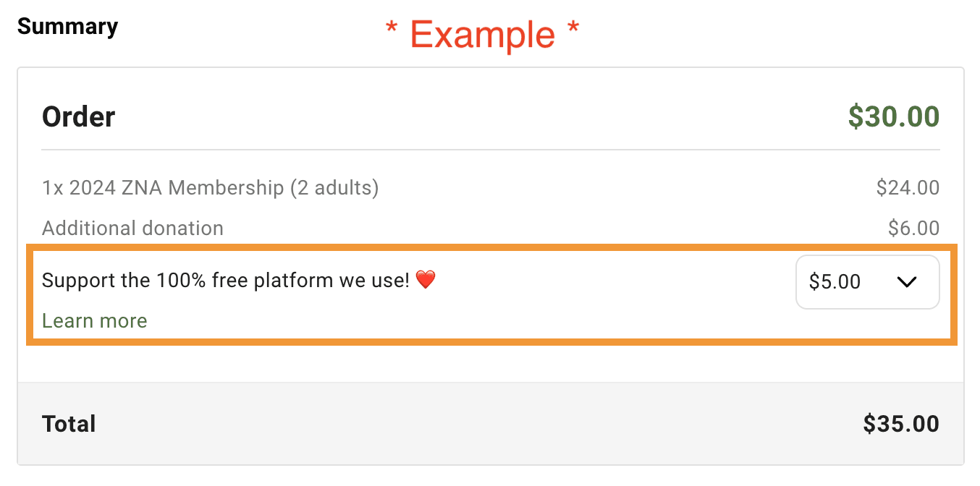Screen dimensions: 980x486
Task: Click the dropdown chevron arrow icon
Action: coord(907,282)
